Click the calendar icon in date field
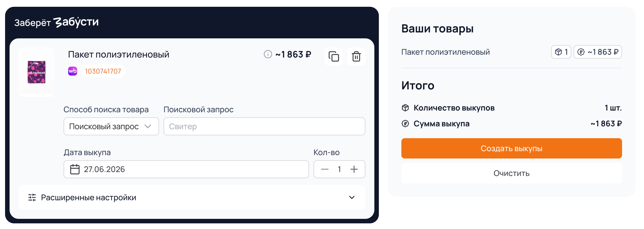The height and width of the screenshot is (229, 644). click(x=75, y=169)
